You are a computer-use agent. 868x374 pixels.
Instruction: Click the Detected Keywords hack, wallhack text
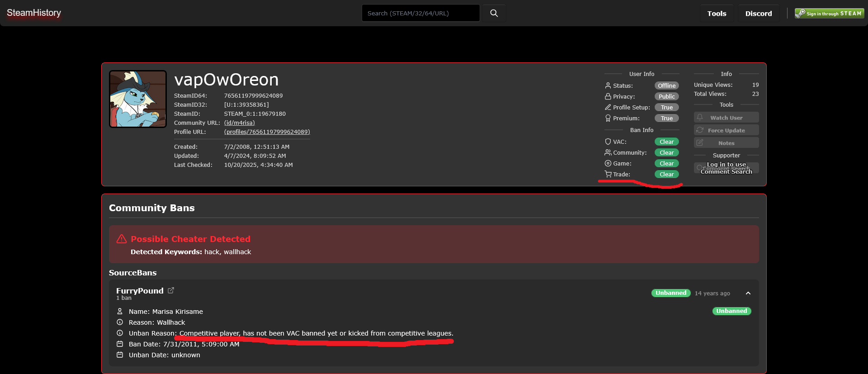click(191, 252)
